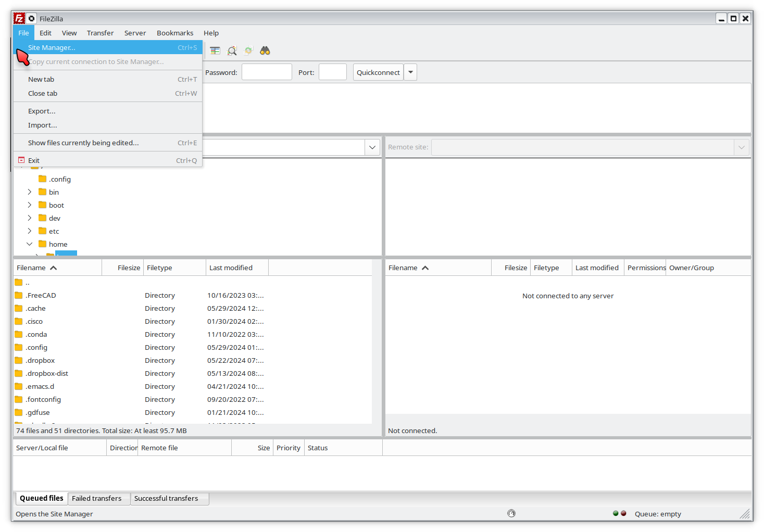Screen dimensions: 764x532
Task: Click the folder icon of .conda row
Action: 19,334
